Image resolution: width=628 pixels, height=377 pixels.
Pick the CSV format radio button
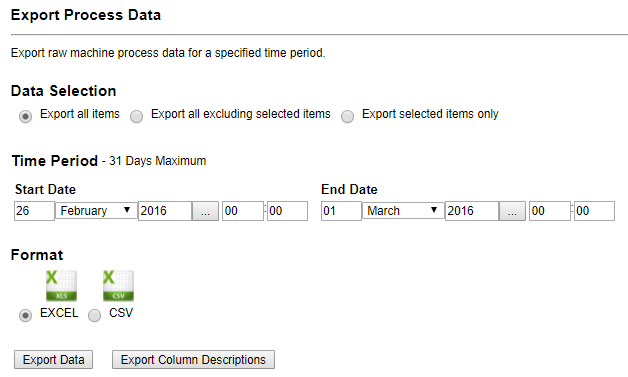(x=95, y=315)
